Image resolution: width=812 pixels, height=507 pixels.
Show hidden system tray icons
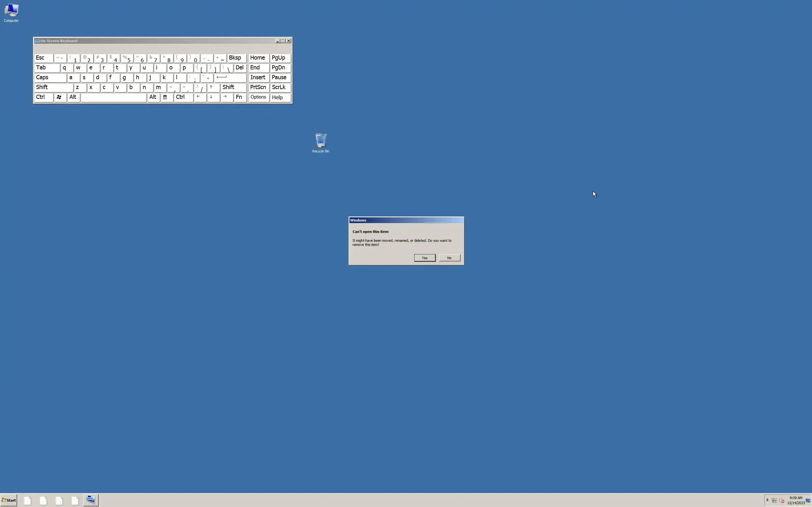click(x=767, y=500)
